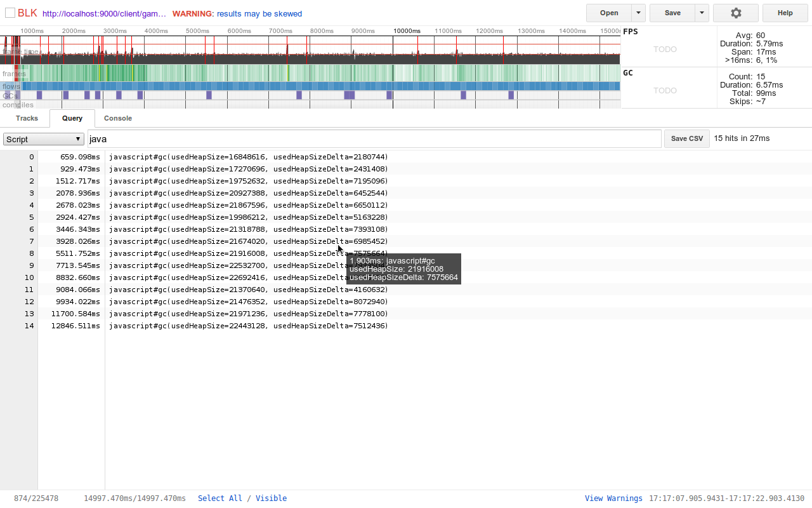812x508 pixels.
Task: Click the Open button
Action: (x=609, y=13)
